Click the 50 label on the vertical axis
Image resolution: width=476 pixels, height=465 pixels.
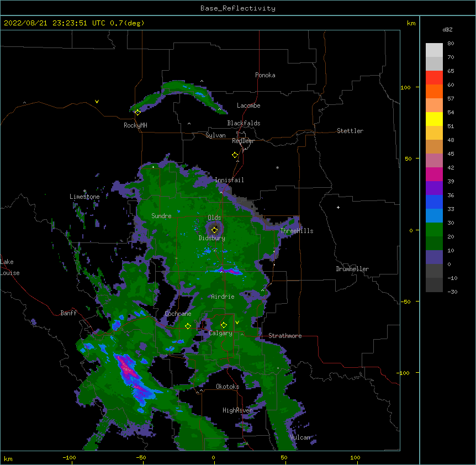(408, 158)
